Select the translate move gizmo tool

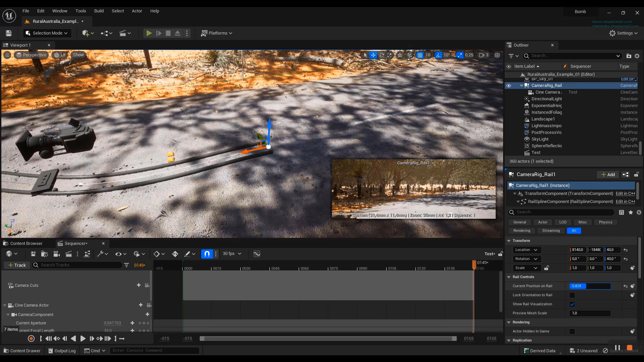[373, 55]
